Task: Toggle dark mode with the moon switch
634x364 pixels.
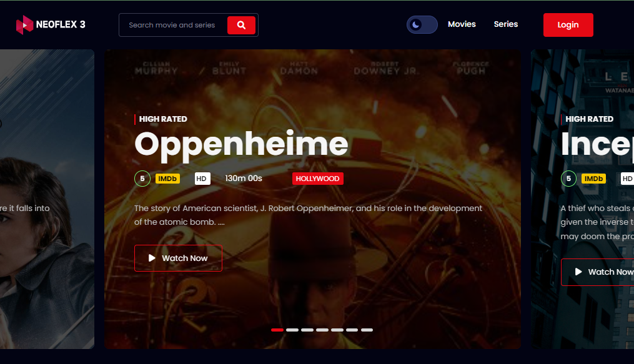Action: 422,24
